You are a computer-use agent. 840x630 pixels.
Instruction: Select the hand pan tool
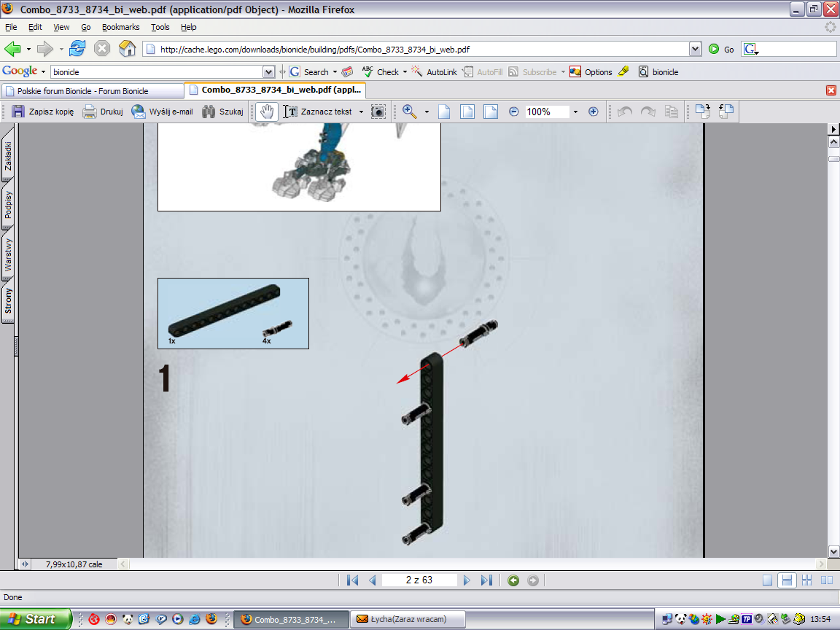click(267, 112)
